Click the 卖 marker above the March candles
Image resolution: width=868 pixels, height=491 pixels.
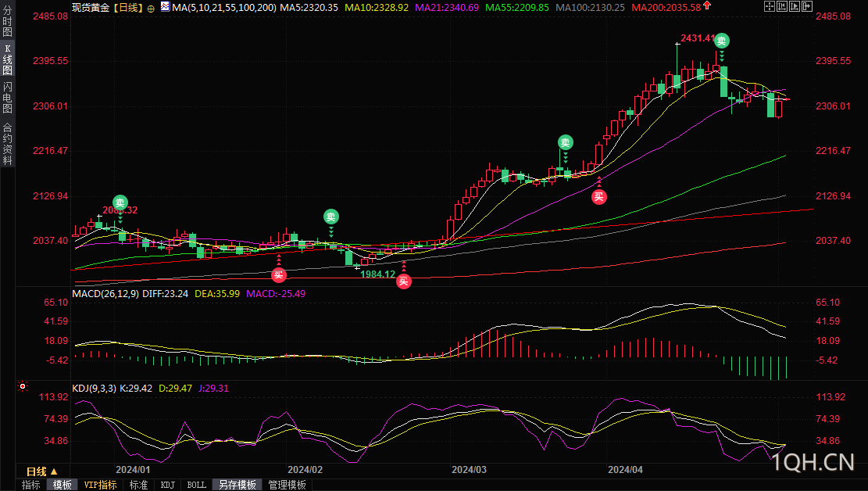(x=565, y=142)
